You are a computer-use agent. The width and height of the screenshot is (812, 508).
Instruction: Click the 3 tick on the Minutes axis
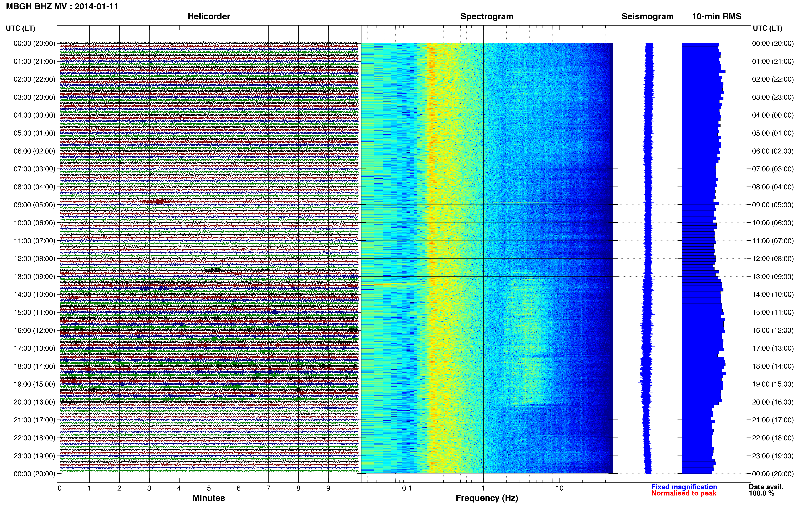(x=149, y=488)
